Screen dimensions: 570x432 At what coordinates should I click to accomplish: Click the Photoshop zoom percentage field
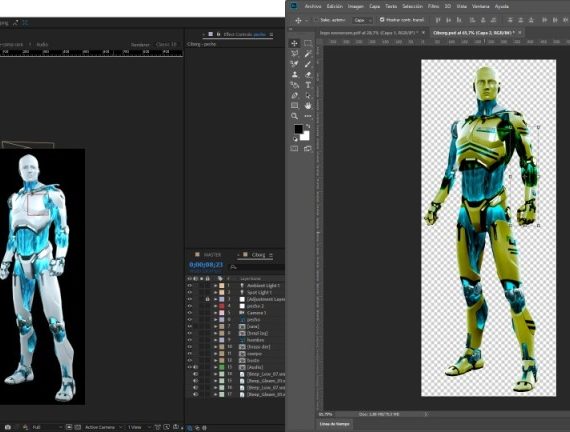coord(326,414)
